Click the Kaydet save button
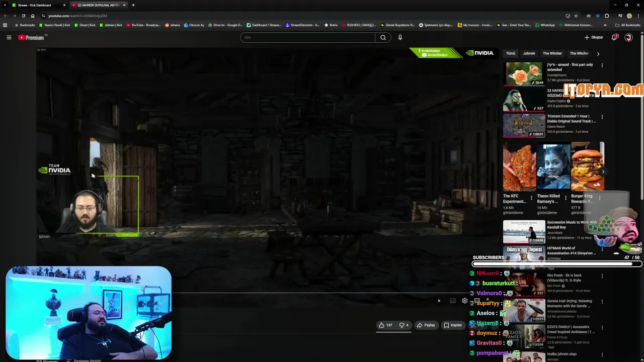Viewport: 644px width, 362px height. [453, 325]
